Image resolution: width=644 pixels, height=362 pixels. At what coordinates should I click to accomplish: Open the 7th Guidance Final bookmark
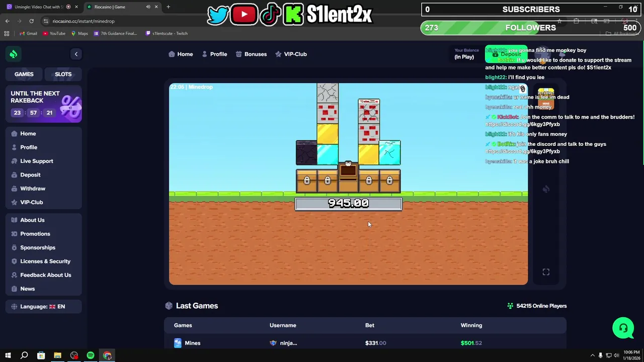115,33
